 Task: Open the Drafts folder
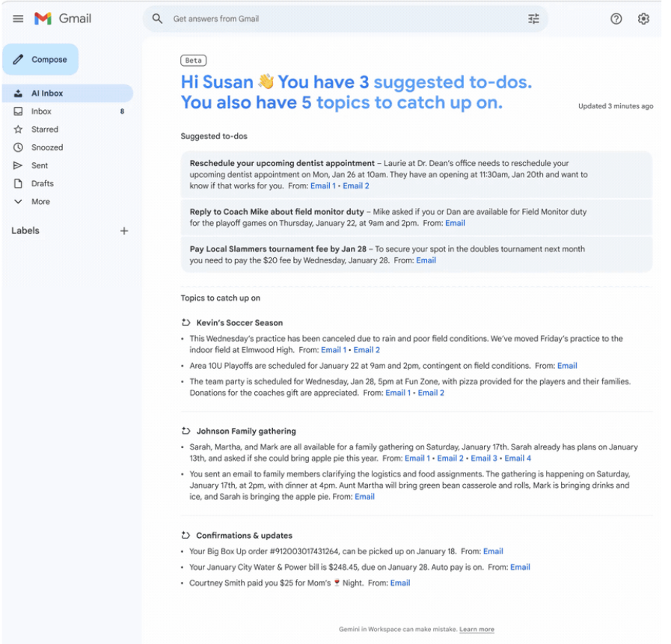pos(67,183)
